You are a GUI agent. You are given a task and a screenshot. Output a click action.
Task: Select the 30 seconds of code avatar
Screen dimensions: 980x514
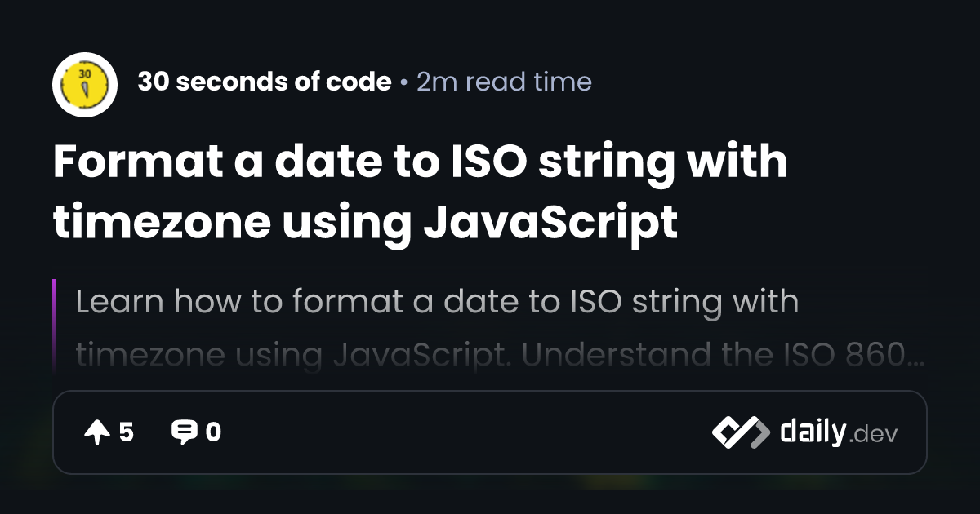[x=85, y=85]
